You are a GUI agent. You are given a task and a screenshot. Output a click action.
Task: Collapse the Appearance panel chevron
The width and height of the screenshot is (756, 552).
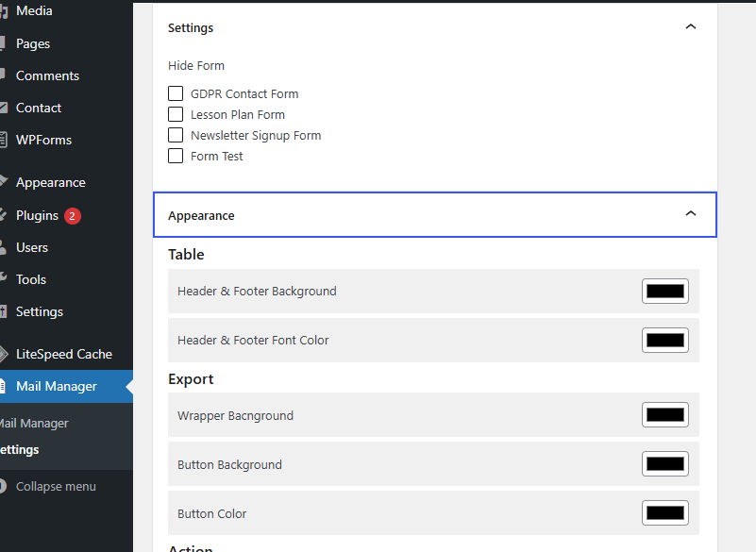coord(691,214)
